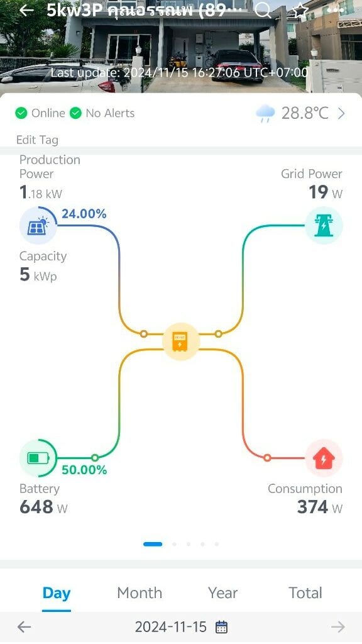Tap the grid power tower icon
The width and height of the screenshot is (362, 644).
[324, 226]
